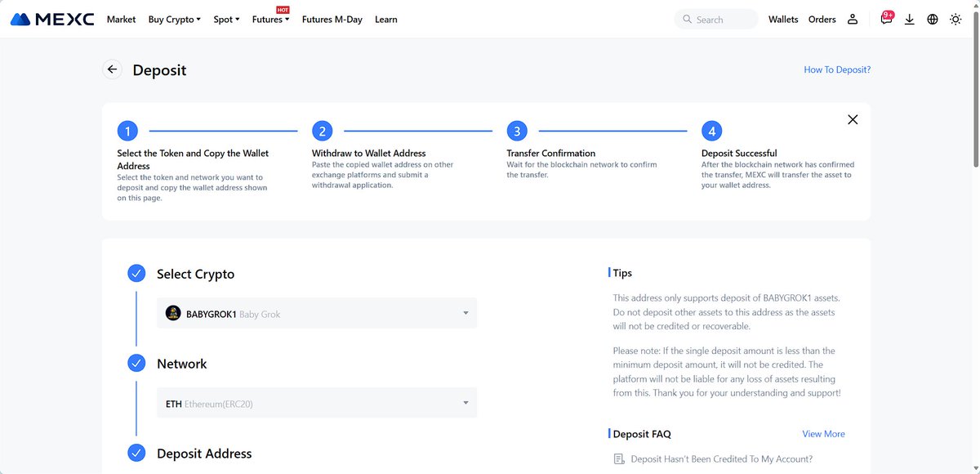Open ETH network selection dropdown
The image size is (980, 474).
click(317, 403)
